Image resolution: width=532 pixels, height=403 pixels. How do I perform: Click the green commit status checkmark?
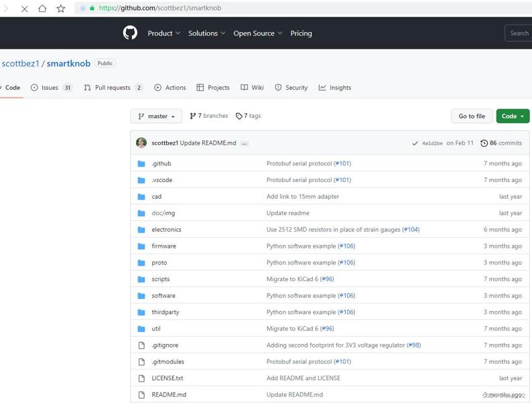click(415, 143)
